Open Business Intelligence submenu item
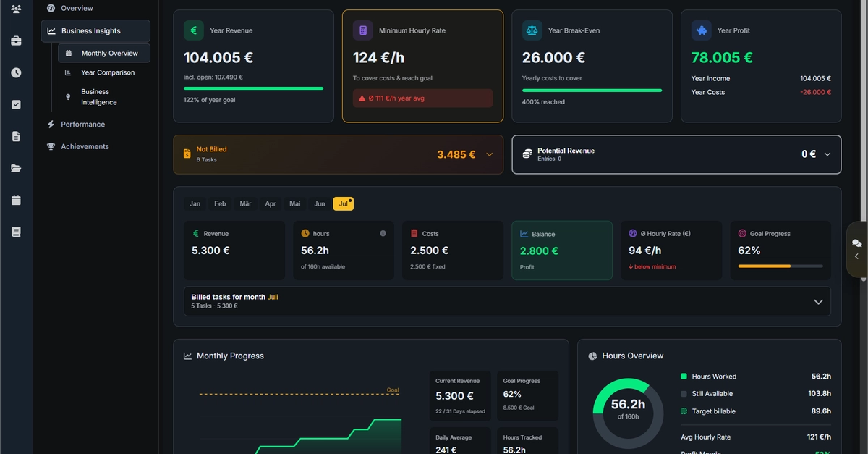868x454 pixels. click(104, 97)
